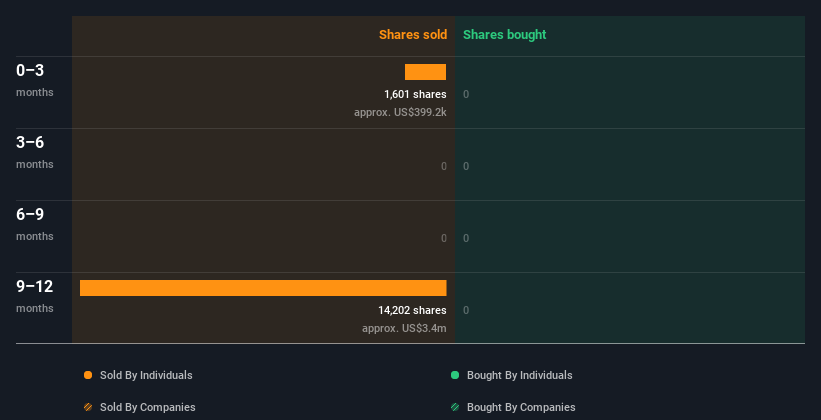Click the approx. US$399.2k amount

coord(400,112)
